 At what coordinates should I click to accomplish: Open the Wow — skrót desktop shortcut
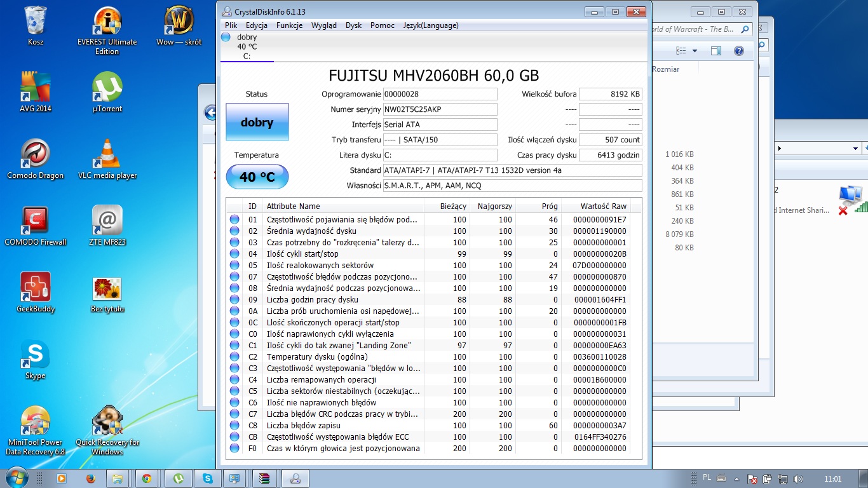179,26
